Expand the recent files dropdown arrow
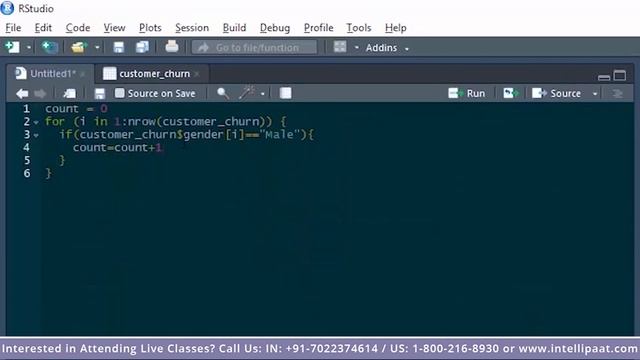Image resolution: width=640 pixels, height=360 pixels. 97,48
